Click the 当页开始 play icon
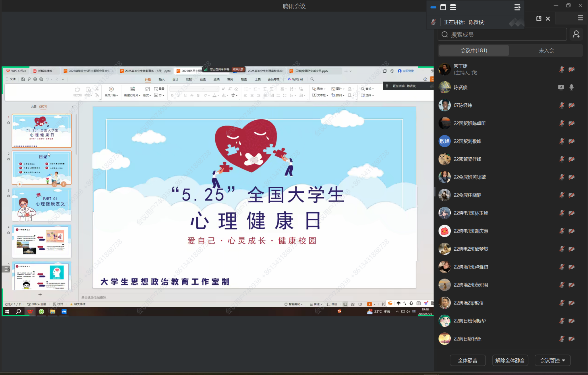This screenshot has height=375, width=588. [111, 89]
